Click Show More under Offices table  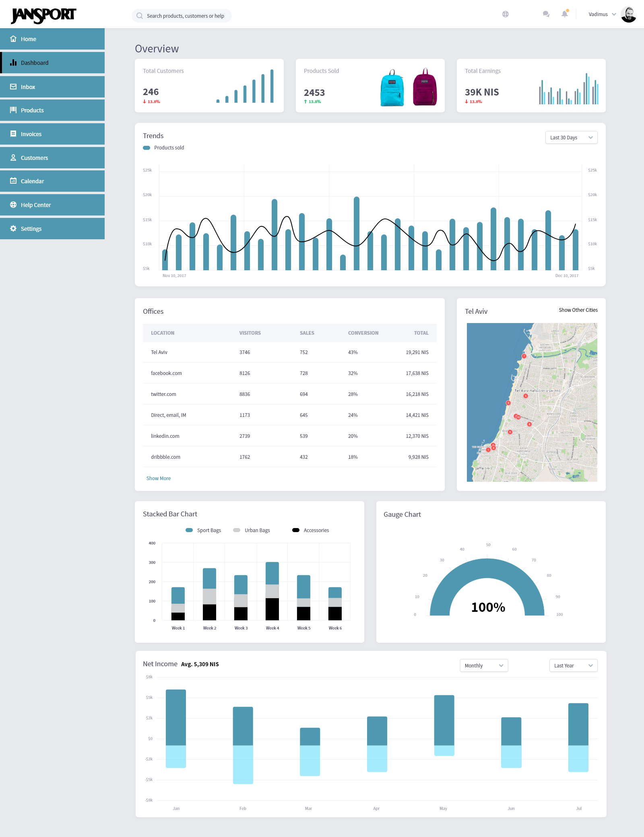pos(158,478)
